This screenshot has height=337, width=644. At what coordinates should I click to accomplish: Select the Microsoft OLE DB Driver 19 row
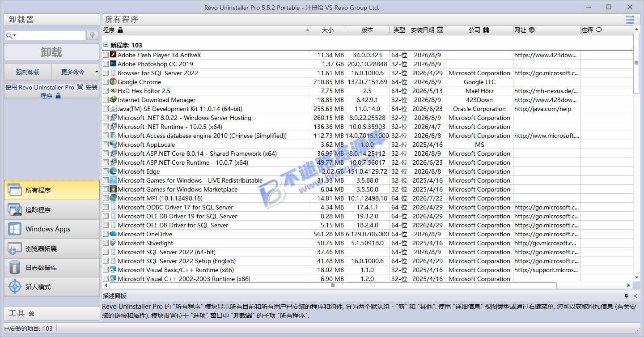pyautogui.click(x=368, y=216)
